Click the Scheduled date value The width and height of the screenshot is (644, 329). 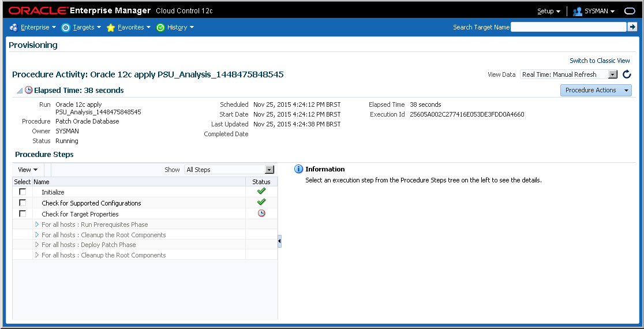pos(297,104)
